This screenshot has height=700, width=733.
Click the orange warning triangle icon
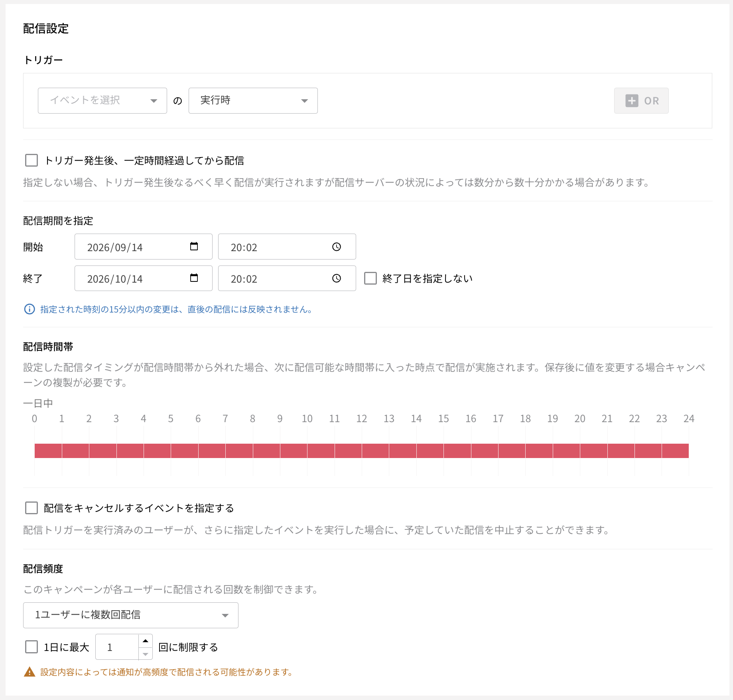point(30,672)
